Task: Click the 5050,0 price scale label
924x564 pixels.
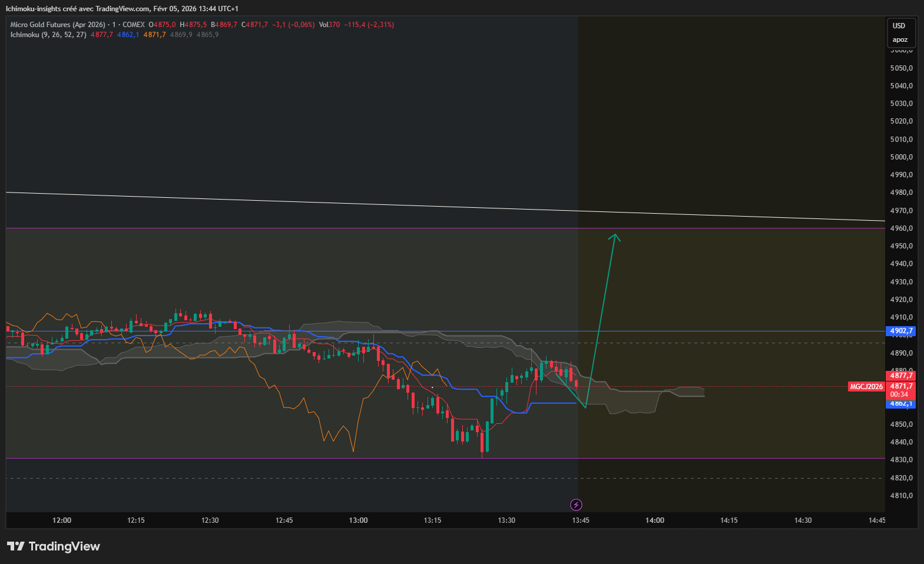Action: (902, 68)
